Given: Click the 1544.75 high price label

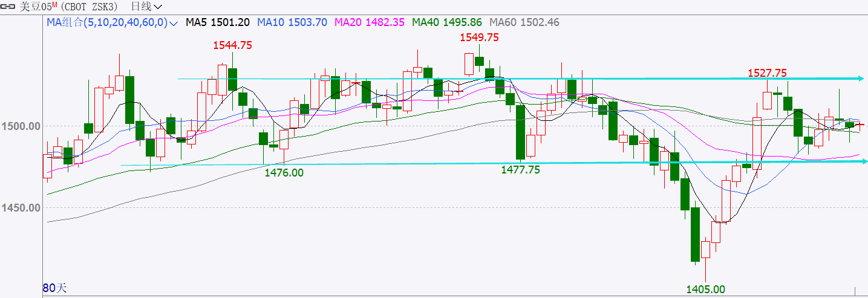Looking at the screenshot, I should (x=232, y=45).
